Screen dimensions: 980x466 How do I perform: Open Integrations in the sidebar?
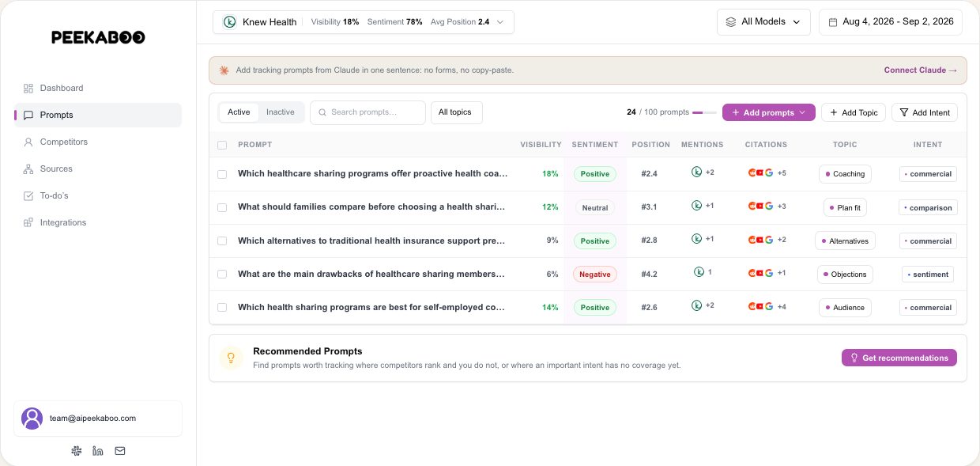click(98, 222)
